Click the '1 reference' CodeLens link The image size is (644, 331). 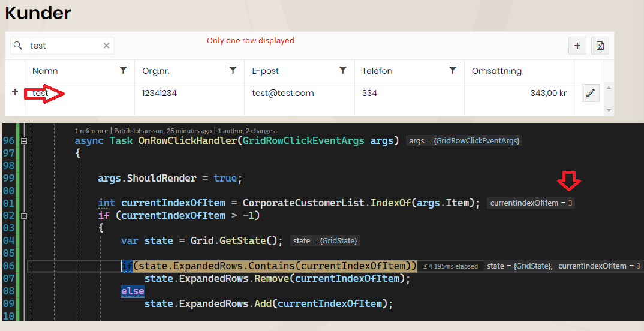91,130
